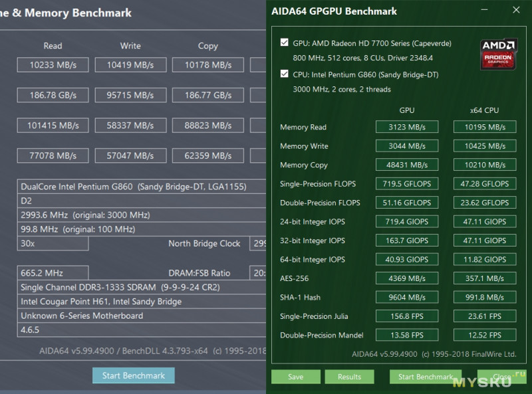Viewport: 532px width, 394px height.
Task: Click the 2993.6 MHz clock field
Action: (142, 215)
